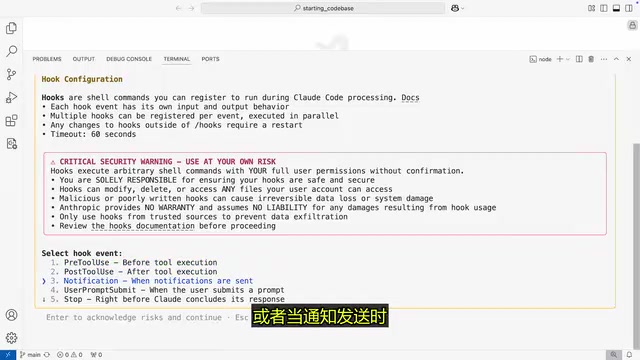Image resolution: width=640 pixels, height=360 pixels.
Task: Split the terminal
Action: pos(579,59)
